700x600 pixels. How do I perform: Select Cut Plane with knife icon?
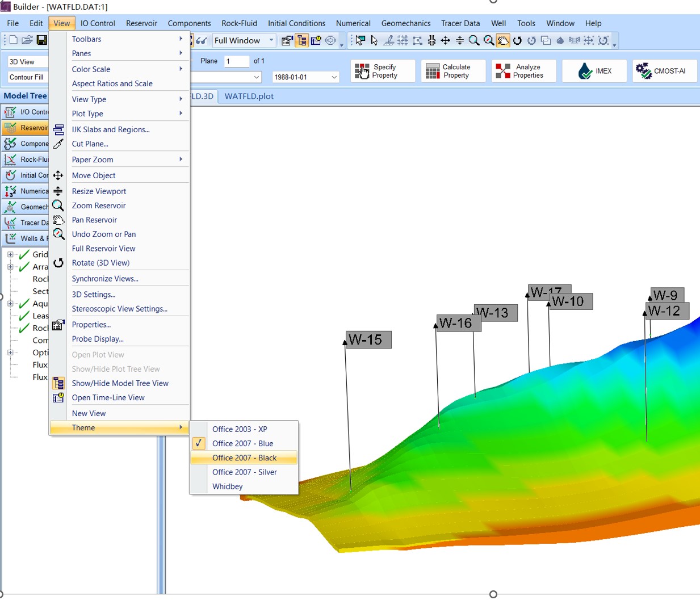click(x=90, y=144)
